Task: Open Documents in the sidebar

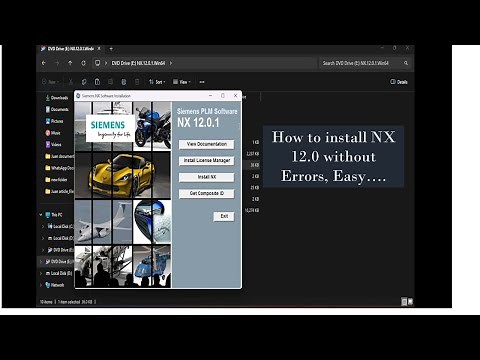Action: click(57, 109)
